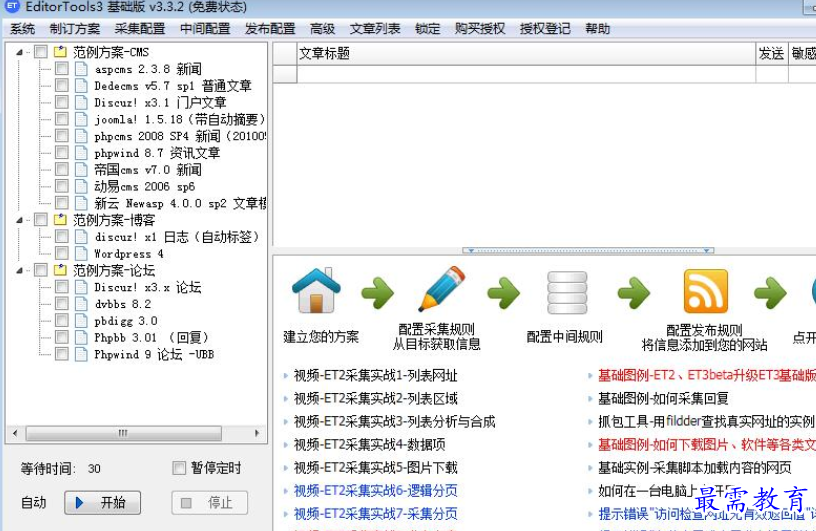Click the document icon beside Wordpress 4
This screenshot has height=531, width=816.
click(x=81, y=254)
